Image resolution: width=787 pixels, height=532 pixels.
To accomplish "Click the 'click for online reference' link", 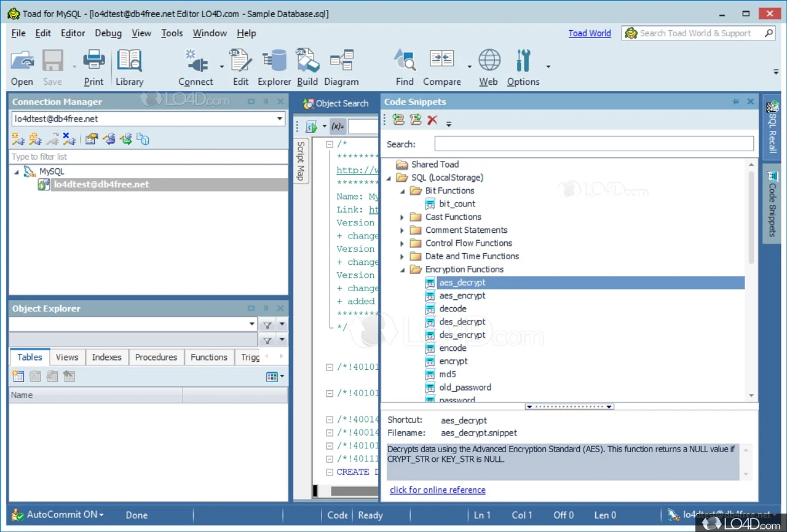I will (437, 490).
